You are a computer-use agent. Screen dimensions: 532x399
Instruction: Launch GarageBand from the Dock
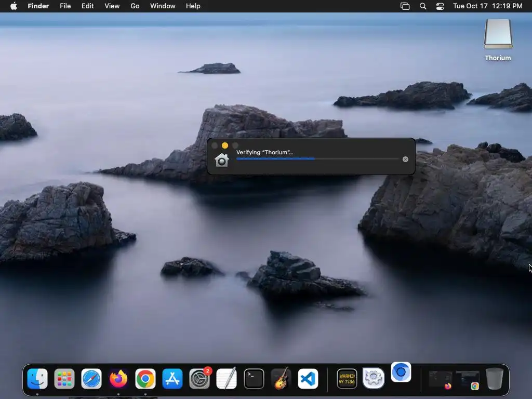281,379
